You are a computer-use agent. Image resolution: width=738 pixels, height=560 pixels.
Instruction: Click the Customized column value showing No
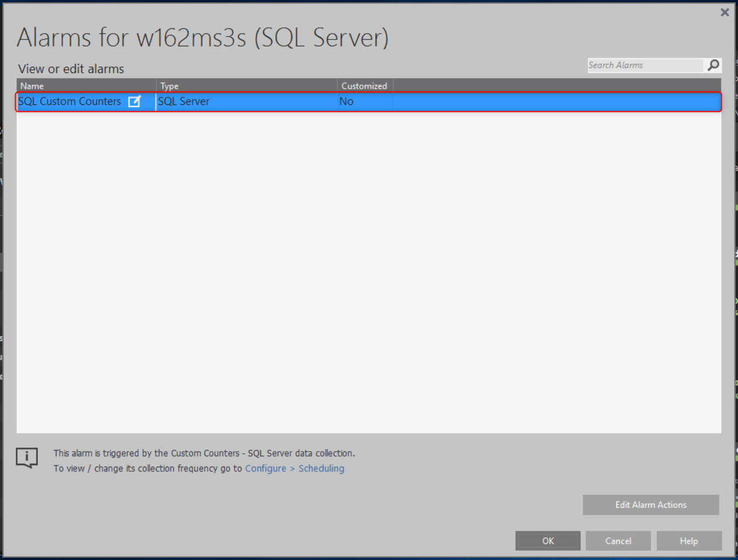click(x=346, y=101)
